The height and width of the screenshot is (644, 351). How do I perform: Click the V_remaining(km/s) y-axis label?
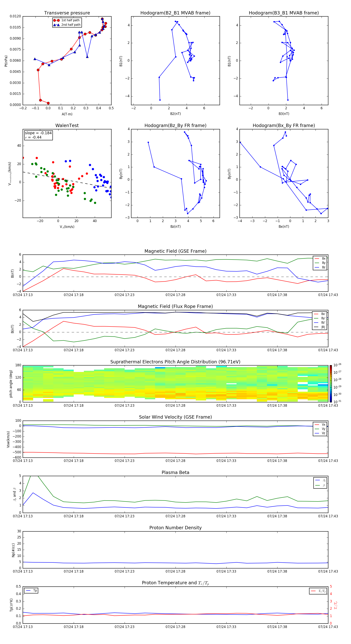[10, 173]
